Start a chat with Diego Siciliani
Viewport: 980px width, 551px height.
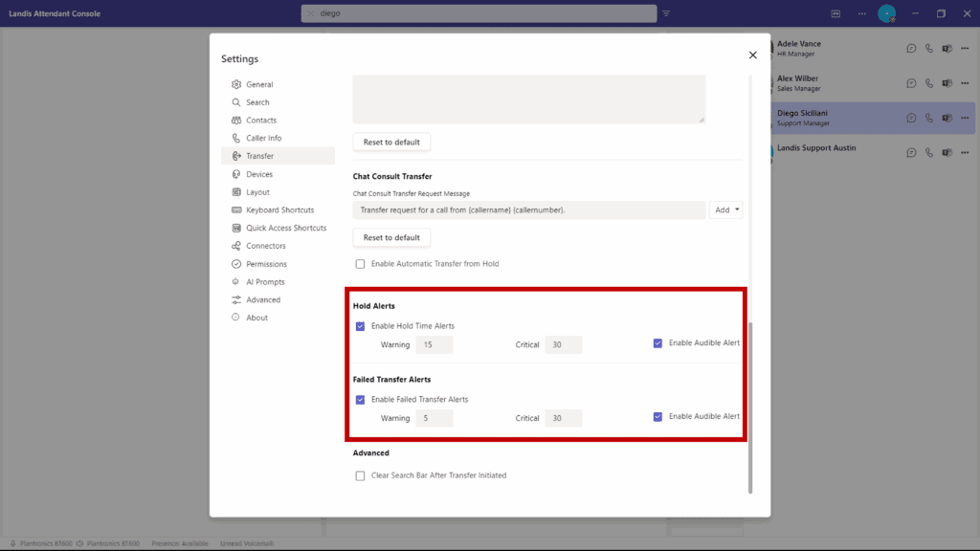click(x=911, y=118)
